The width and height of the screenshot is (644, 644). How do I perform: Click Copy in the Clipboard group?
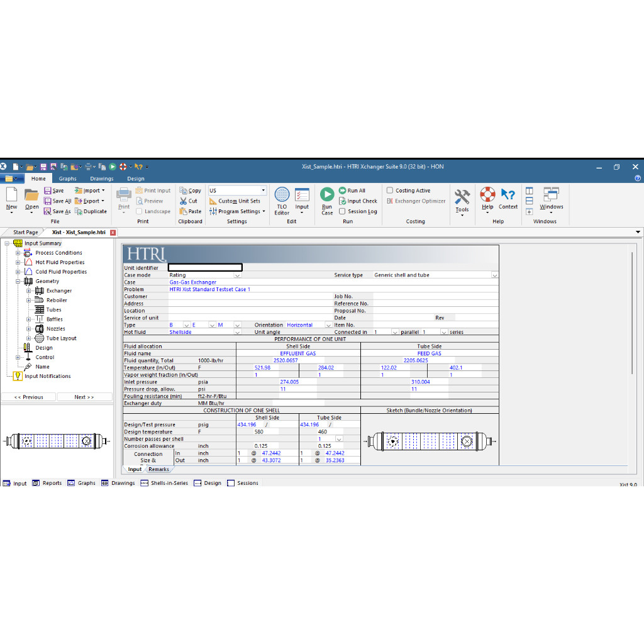(190, 191)
